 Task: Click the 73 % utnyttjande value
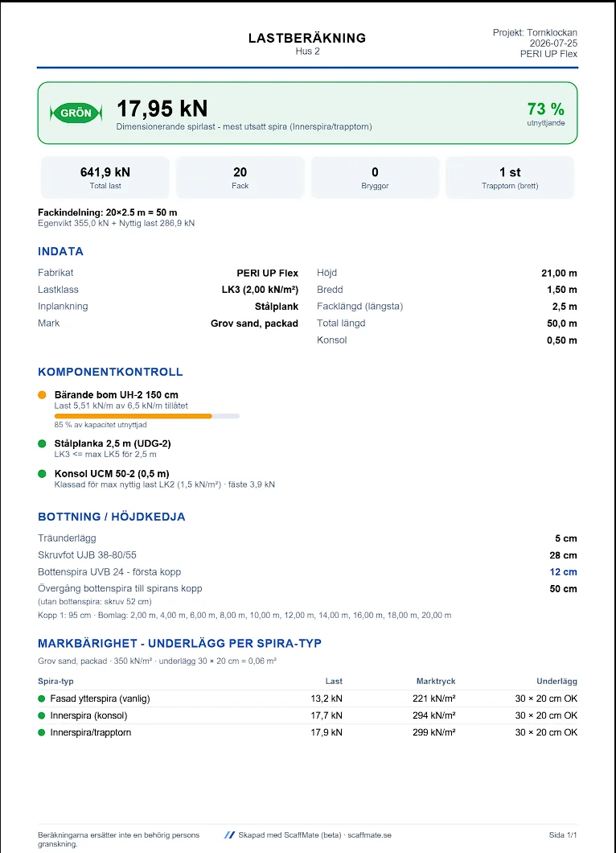click(546, 109)
